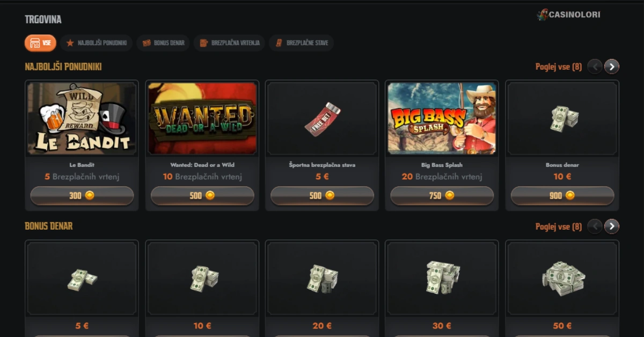Select the Brezplačna vrtenja filter tab
This screenshot has width=644, height=337.
229,43
